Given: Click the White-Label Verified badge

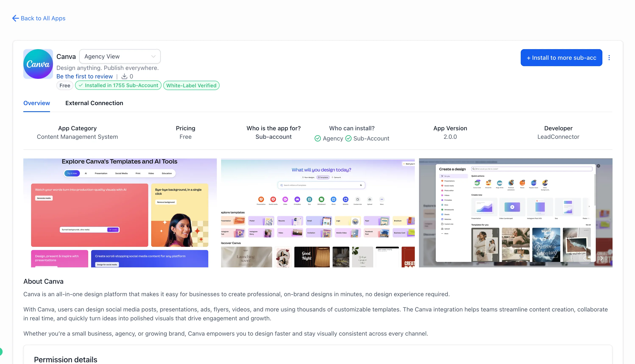Looking at the screenshot, I should coord(191,85).
